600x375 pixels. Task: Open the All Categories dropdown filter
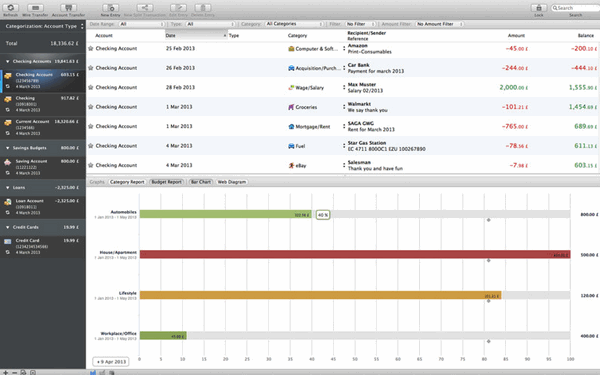(294, 24)
